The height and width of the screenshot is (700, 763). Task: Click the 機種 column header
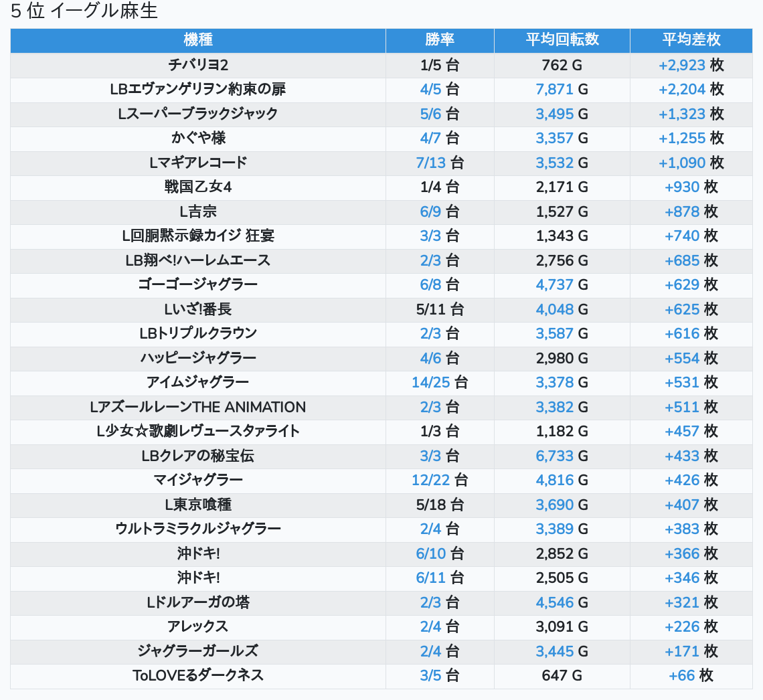(198, 40)
